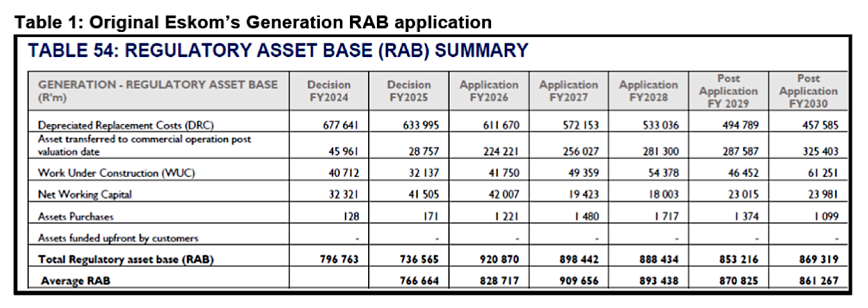This screenshot has width=868, height=308.
Task: Click the Post Application FY2030 header
Action: pos(808,91)
